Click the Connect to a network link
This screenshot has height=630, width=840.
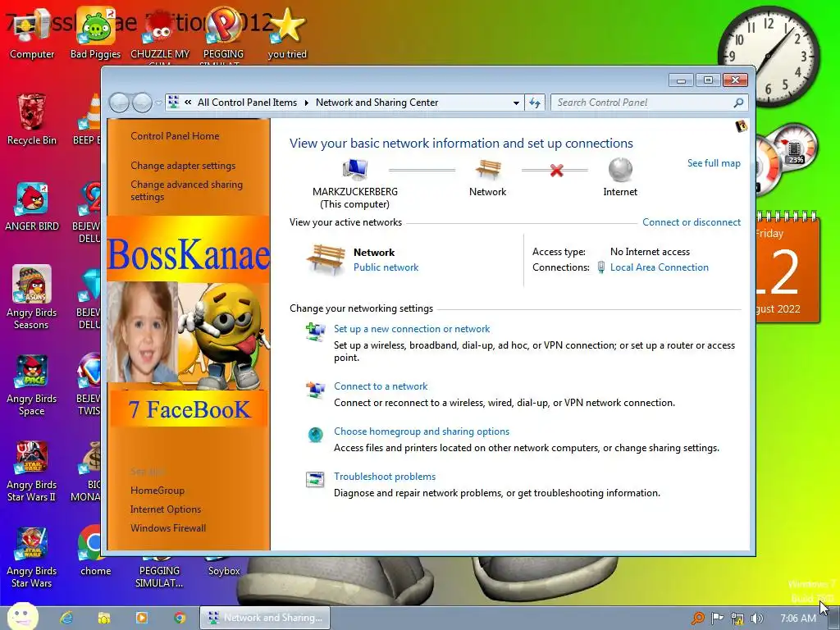[381, 386]
